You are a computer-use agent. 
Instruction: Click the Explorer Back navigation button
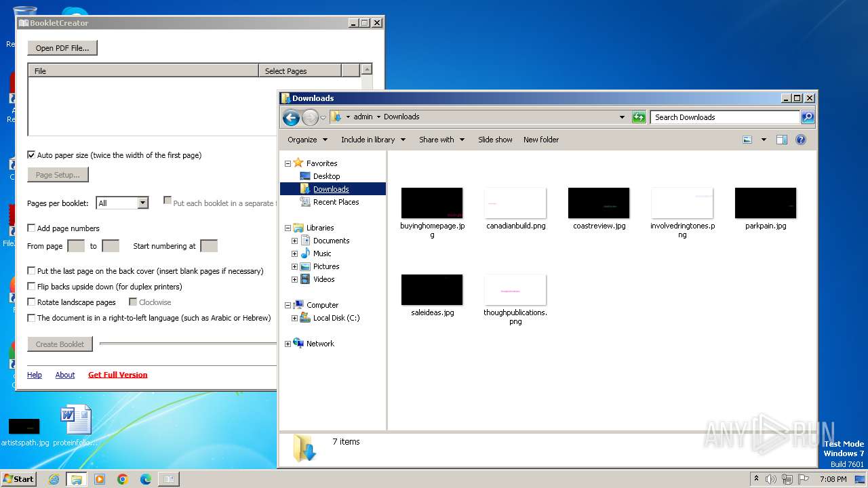291,117
